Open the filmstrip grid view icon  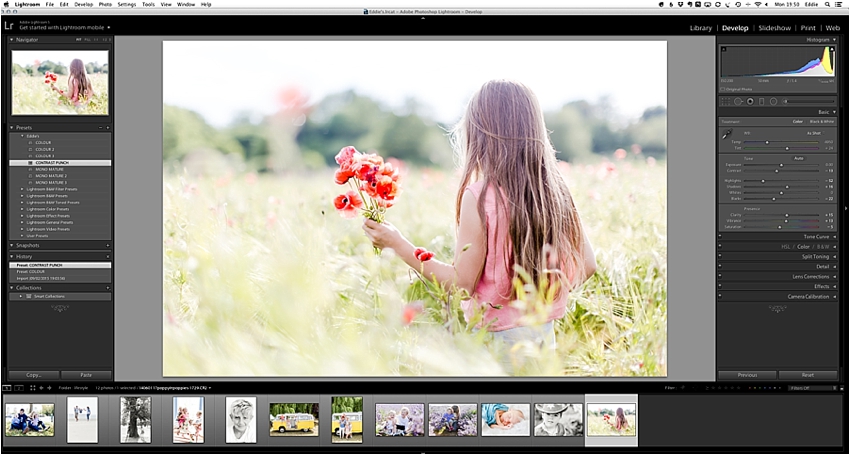click(33, 388)
